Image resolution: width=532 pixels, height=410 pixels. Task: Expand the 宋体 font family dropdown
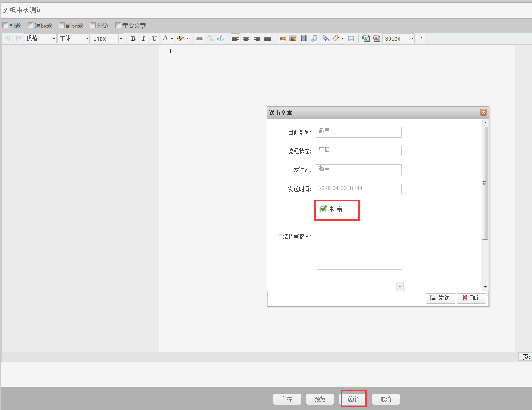coord(87,39)
